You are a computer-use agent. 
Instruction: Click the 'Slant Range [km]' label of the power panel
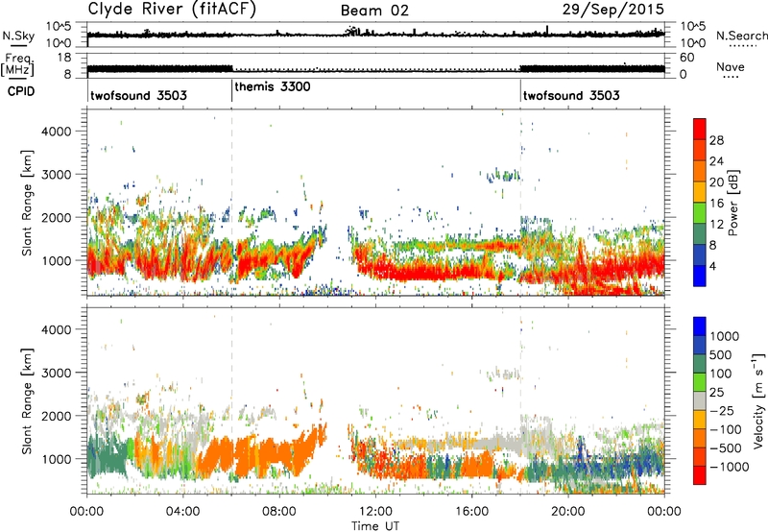pos(27,203)
